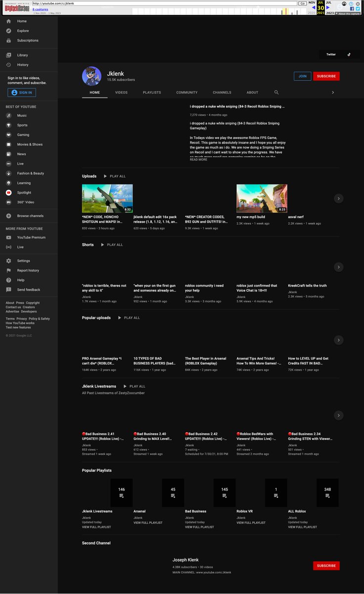Open Library in the sidebar
364x594 pixels.
click(29, 55)
